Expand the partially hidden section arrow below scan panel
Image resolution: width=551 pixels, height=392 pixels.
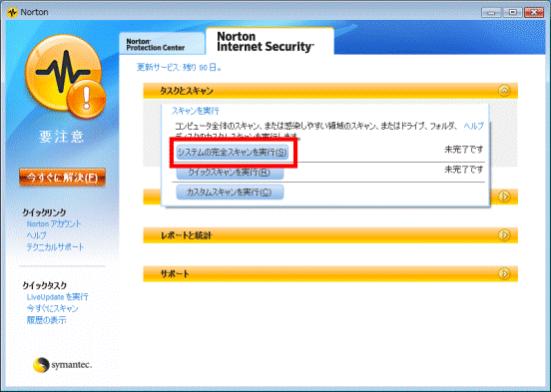(x=504, y=196)
